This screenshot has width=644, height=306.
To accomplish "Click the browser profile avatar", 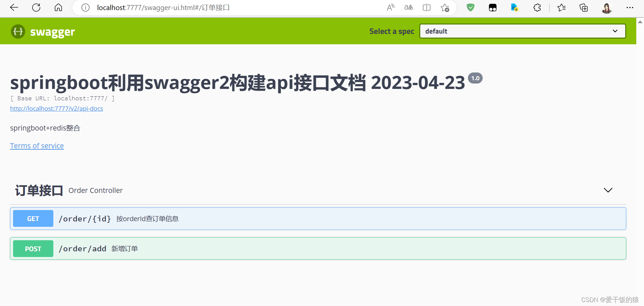I will point(607,8).
